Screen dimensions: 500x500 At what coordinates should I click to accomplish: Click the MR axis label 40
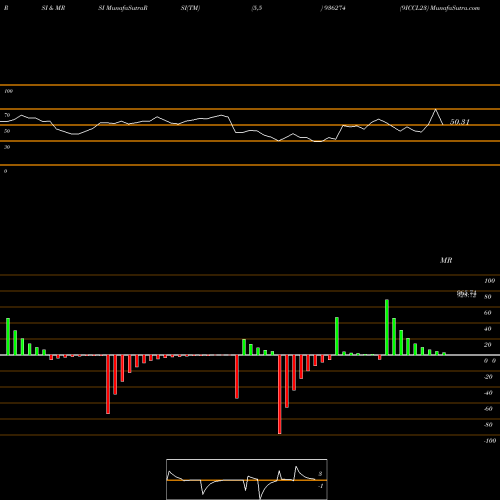tap(488, 329)
